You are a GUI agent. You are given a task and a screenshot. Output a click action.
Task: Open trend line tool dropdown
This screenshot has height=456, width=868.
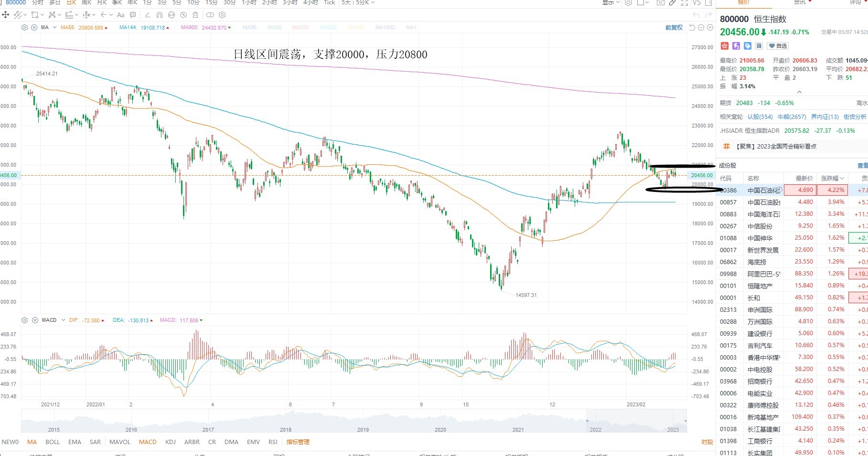[25, 15]
